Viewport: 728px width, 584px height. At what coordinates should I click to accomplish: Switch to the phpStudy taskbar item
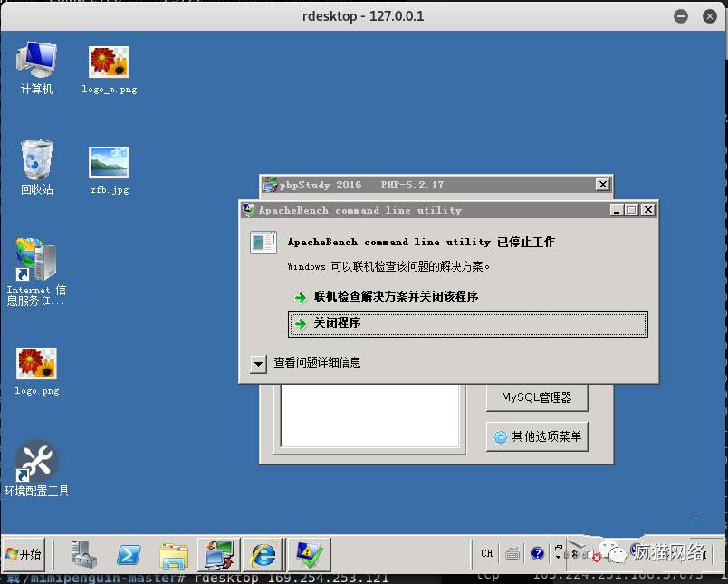219,554
